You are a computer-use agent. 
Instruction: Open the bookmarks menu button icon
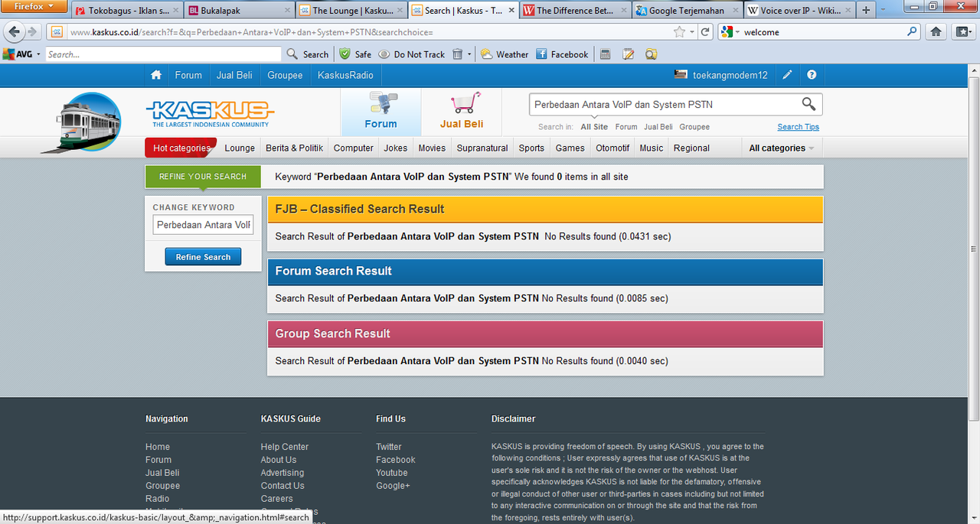point(962,32)
